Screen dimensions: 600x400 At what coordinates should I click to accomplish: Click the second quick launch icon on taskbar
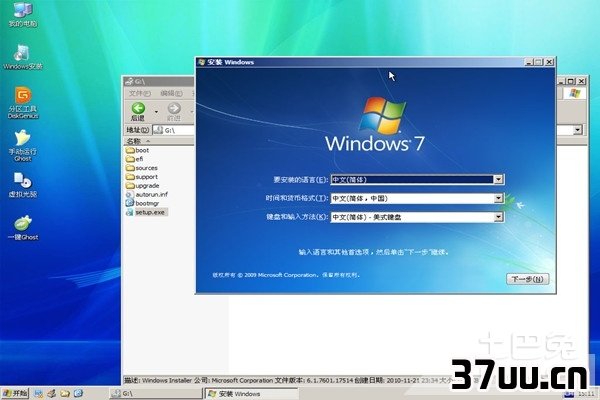tap(52, 393)
